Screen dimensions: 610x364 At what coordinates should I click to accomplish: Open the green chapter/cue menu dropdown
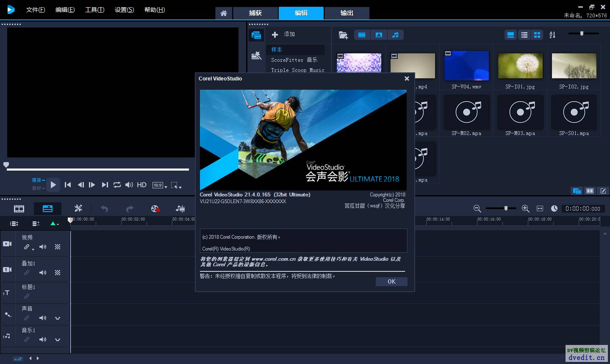(x=55, y=223)
